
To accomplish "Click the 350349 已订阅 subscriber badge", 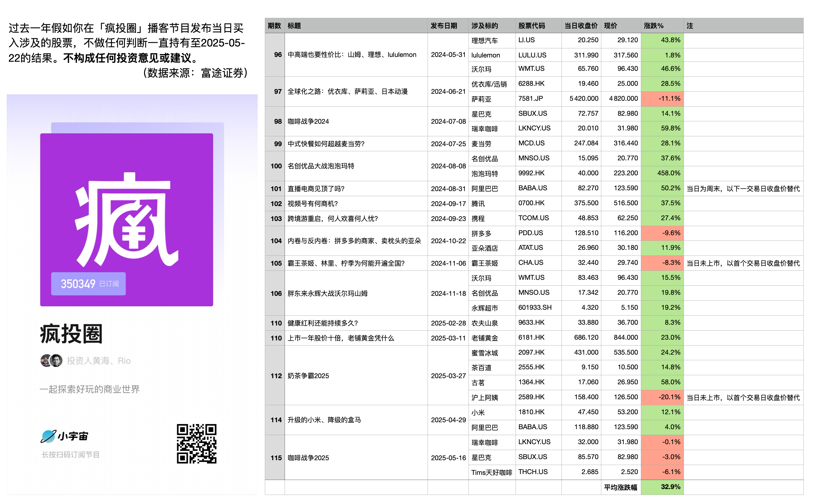I will point(88,284).
